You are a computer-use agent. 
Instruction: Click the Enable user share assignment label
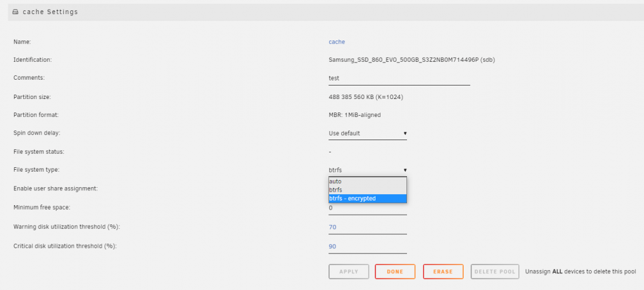point(55,188)
